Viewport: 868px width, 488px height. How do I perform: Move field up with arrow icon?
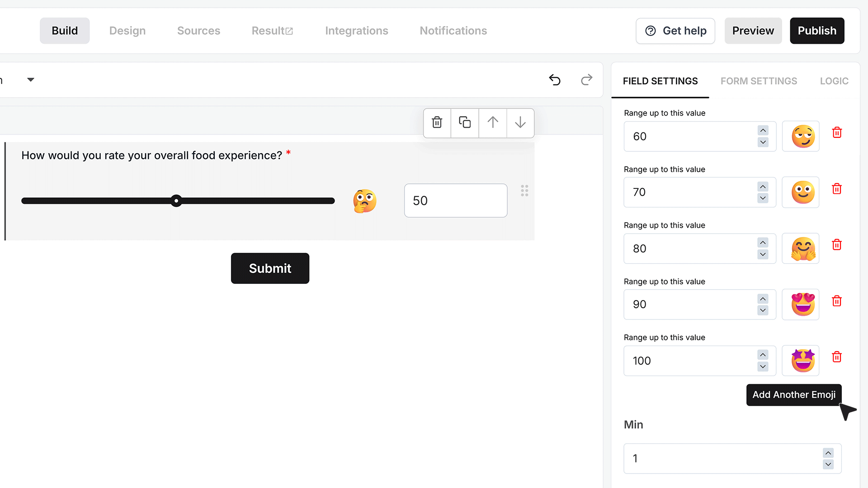coord(493,122)
